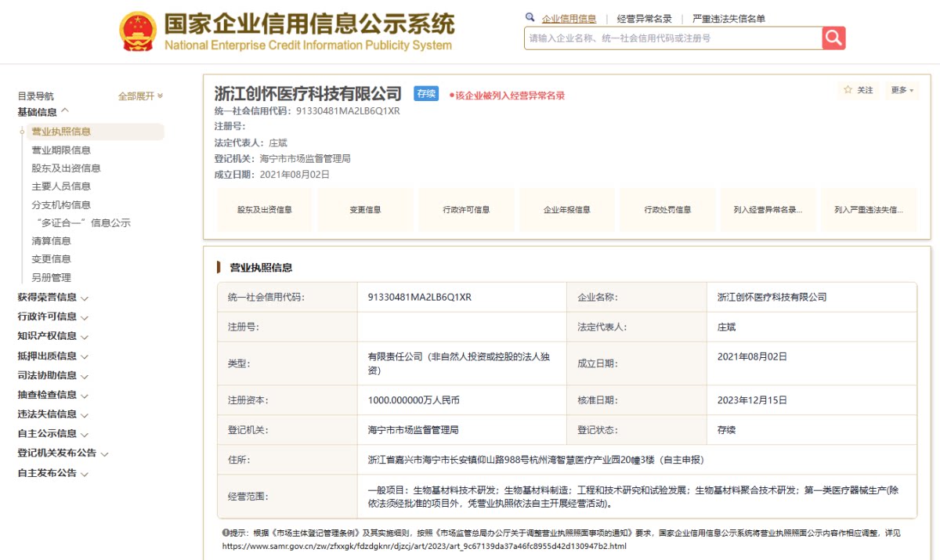Viewport: 940px width, 560px height.
Task: Select 分支机构信息 in sidebar
Action: (61, 205)
